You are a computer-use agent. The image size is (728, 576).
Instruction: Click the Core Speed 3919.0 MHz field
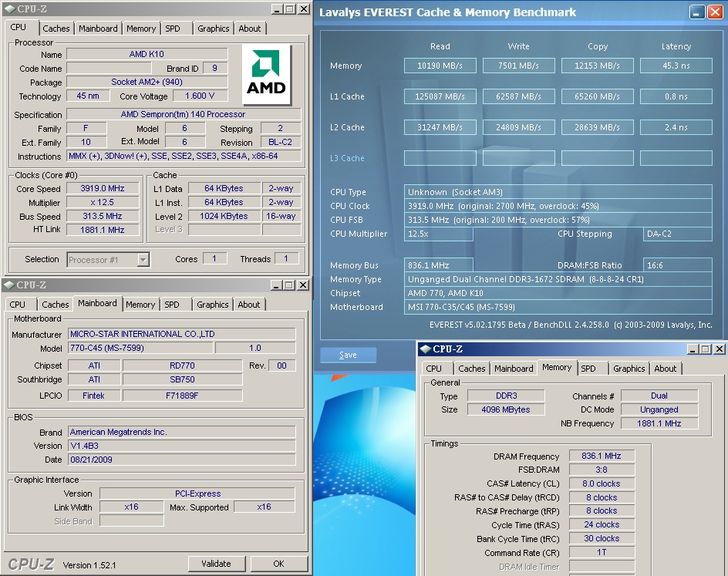point(103,188)
